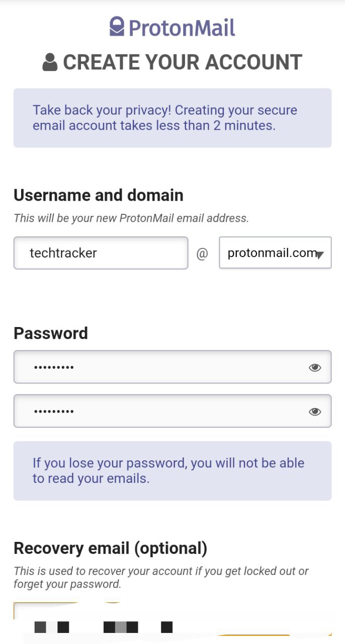This screenshot has width=345, height=644.
Task: Click the 'Recovery email (optional)' label
Action: 110,548
